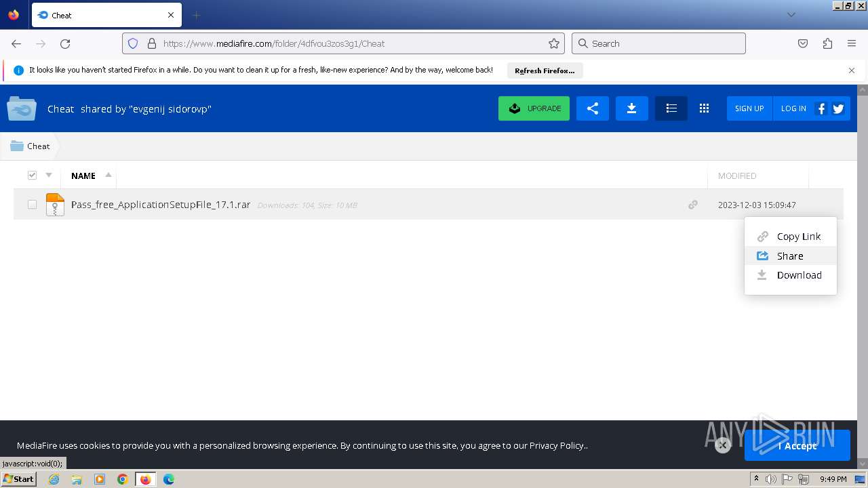Viewport: 868px width, 488px height.
Task: Click the MediaFire share icon button
Action: [x=593, y=108]
